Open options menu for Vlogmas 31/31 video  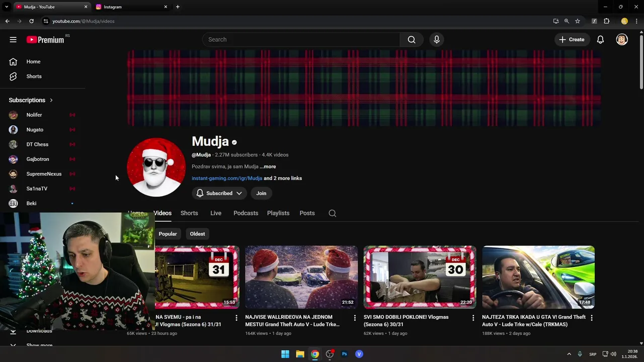[x=236, y=318]
